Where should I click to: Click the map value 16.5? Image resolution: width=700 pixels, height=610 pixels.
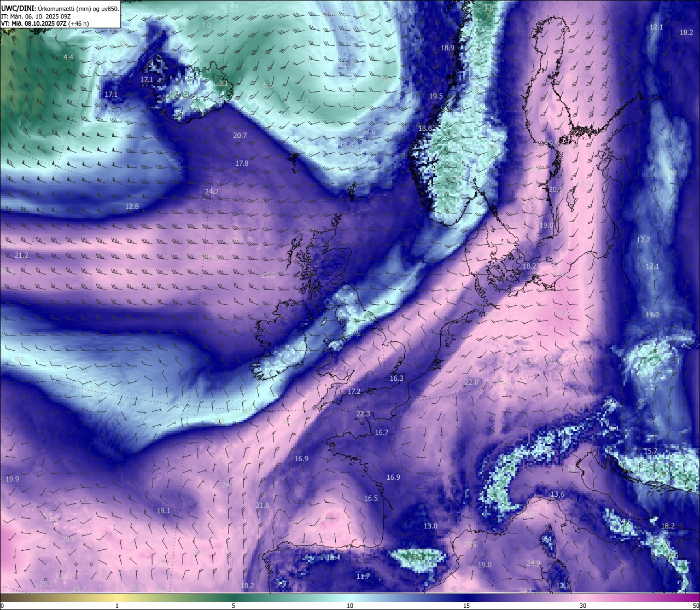[x=371, y=498]
